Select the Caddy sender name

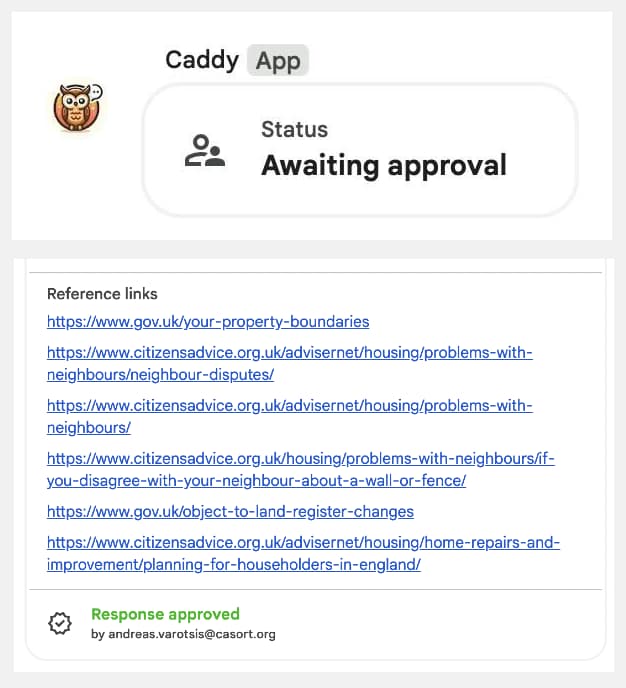[x=201, y=60]
